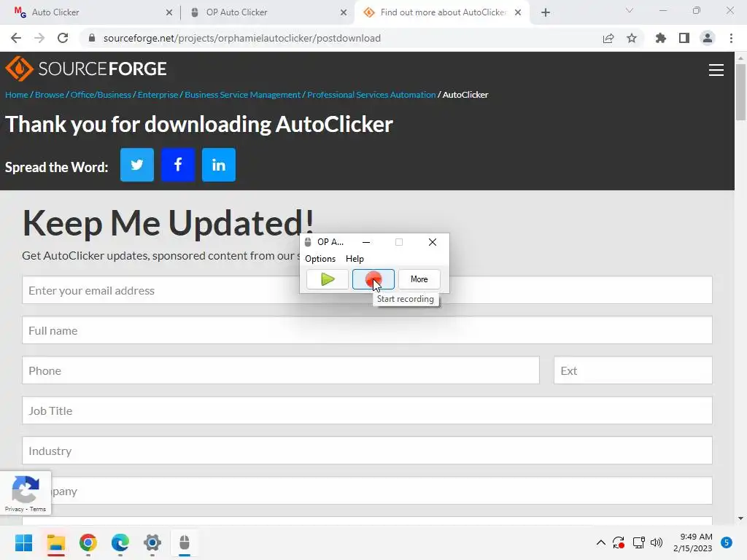The height and width of the screenshot is (560, 747).
Task: Reload the page
Action: pyautogui.click(x=63, y=38)
